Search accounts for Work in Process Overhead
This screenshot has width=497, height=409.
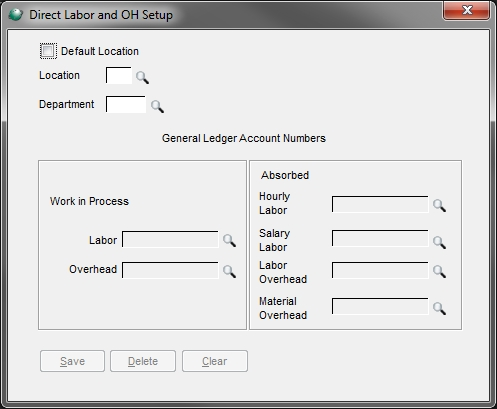coord(229,271)
